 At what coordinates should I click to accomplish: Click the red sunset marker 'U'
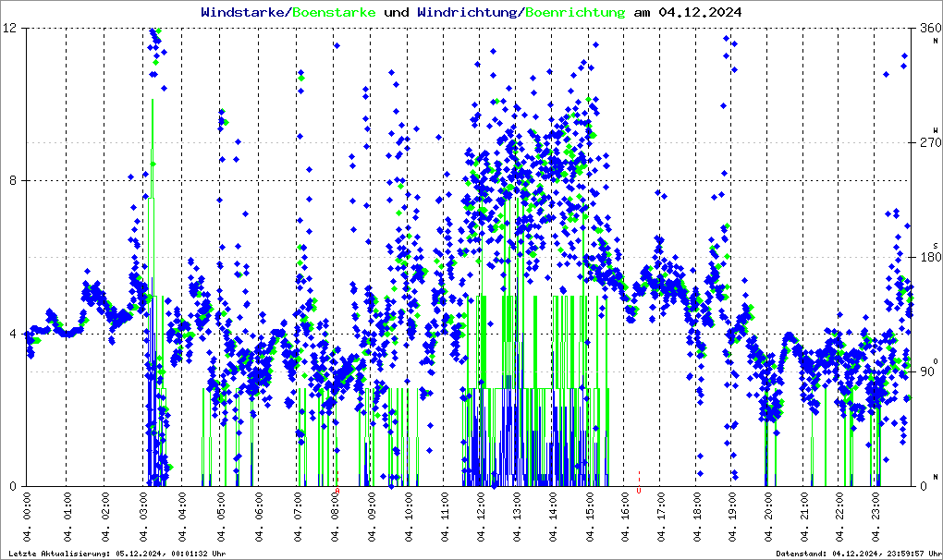pyautogui.click(x=638, y=492)
